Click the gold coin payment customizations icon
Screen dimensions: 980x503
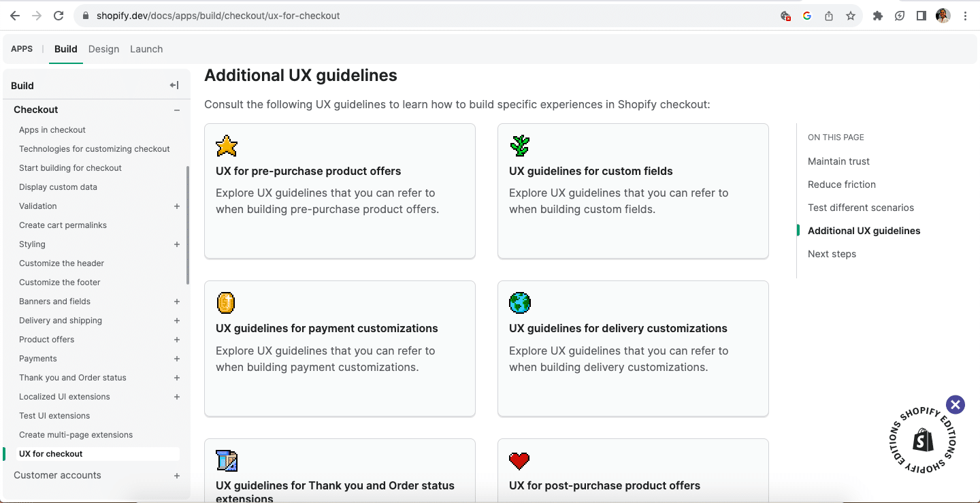(226, 303)
